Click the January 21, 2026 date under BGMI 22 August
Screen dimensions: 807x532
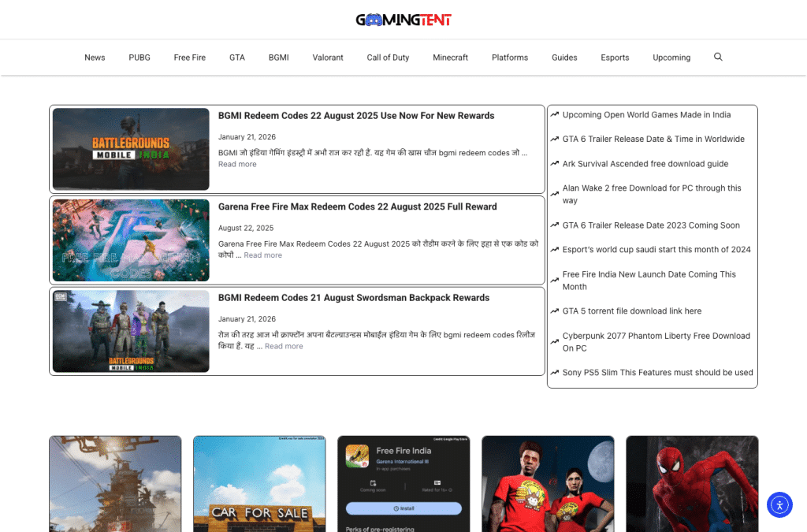[247, 137]
